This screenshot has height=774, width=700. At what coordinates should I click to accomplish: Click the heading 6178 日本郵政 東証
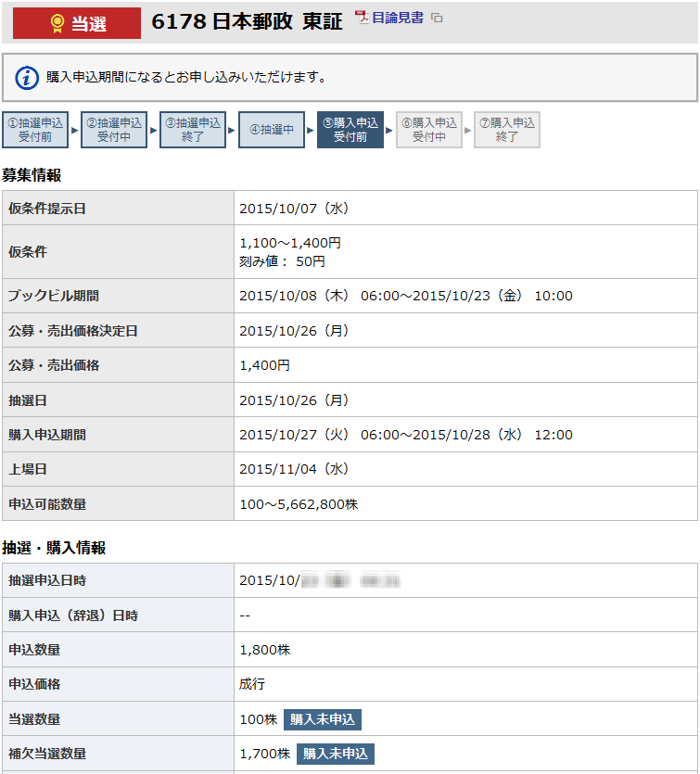click(x=247, y=21)
